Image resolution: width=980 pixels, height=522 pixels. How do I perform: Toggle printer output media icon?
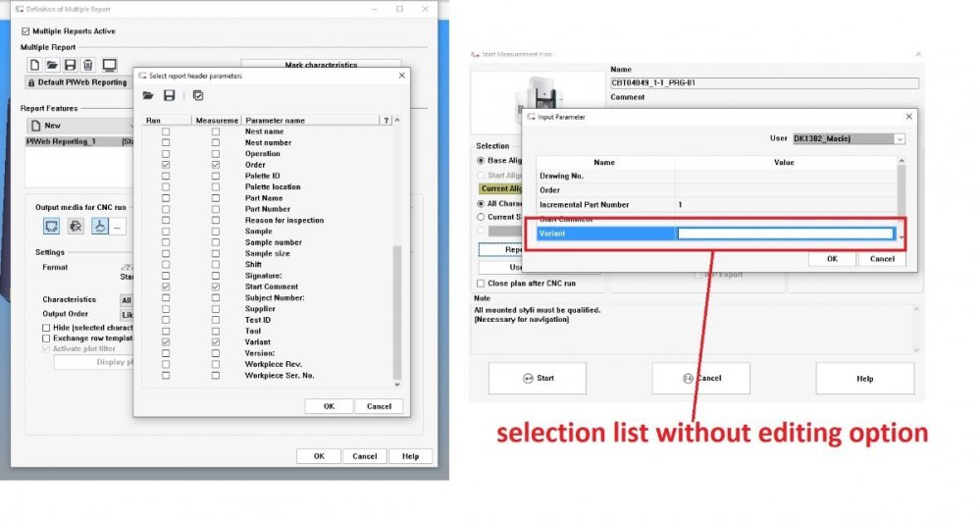click(x=76, y=226)
